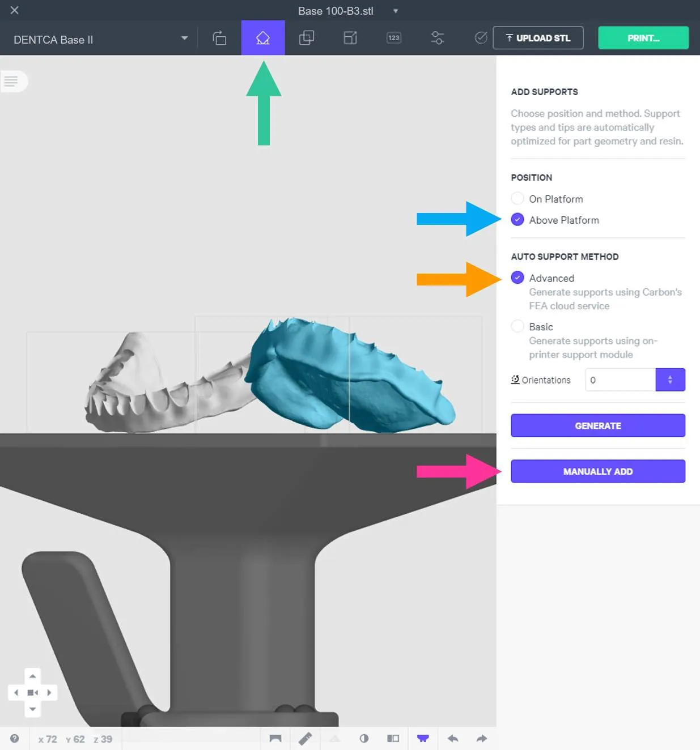700x750 pixels.
Task: Rotate camera view down
Action: click(x=33, y=709)
